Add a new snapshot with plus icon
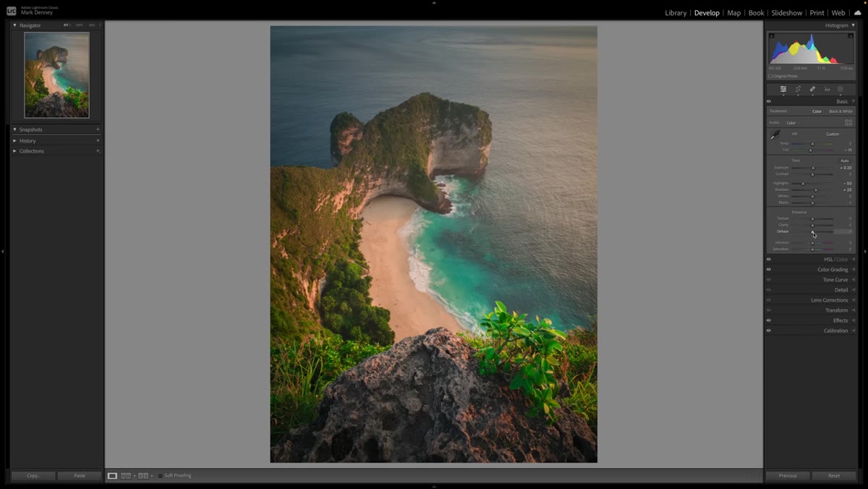The image size is (868, 489). 98,129
